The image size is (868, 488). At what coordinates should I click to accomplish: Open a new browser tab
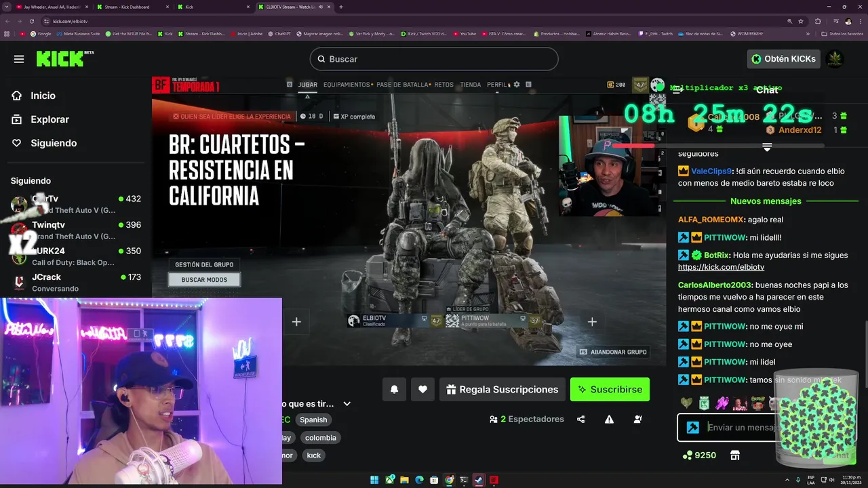click(341, 7)
